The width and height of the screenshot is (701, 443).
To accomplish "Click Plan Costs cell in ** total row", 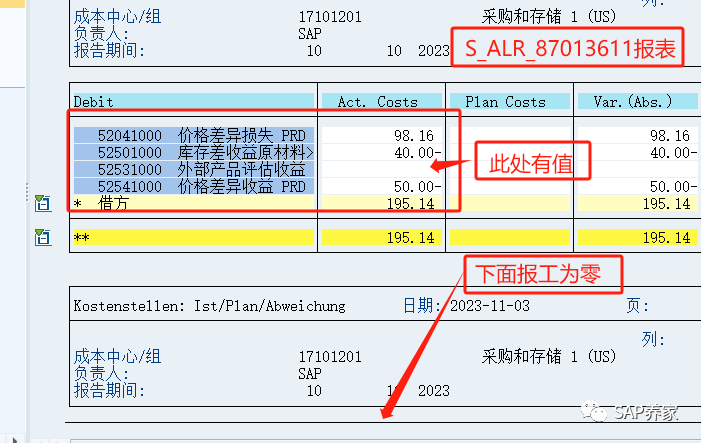I will tap(510, 237).
